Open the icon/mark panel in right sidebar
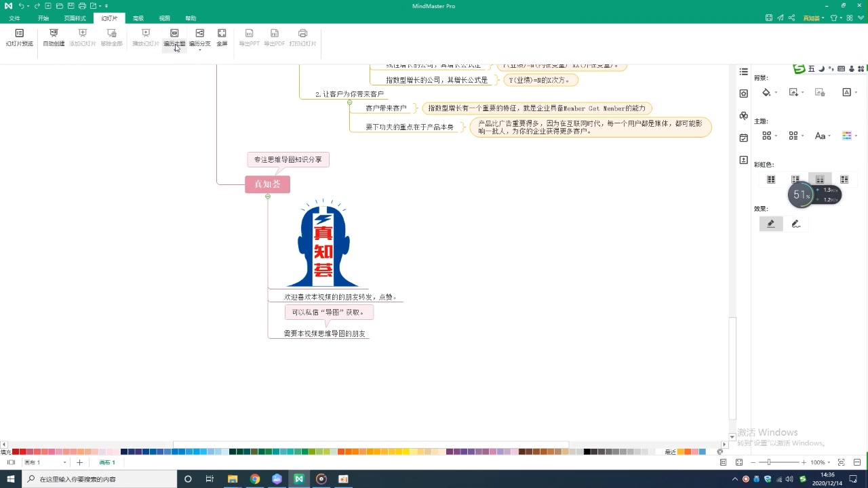The width and height of the screenshot is (868, 488). 744,94
